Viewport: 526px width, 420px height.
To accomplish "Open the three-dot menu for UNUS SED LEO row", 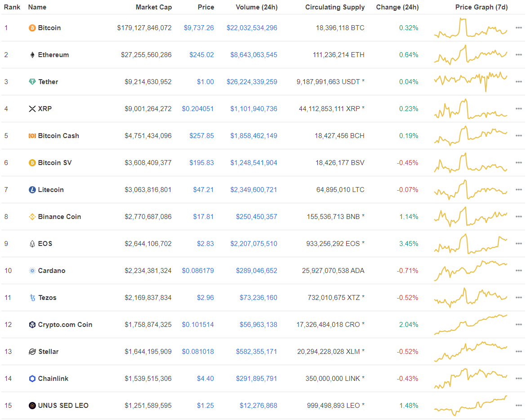I will [519, 406].
